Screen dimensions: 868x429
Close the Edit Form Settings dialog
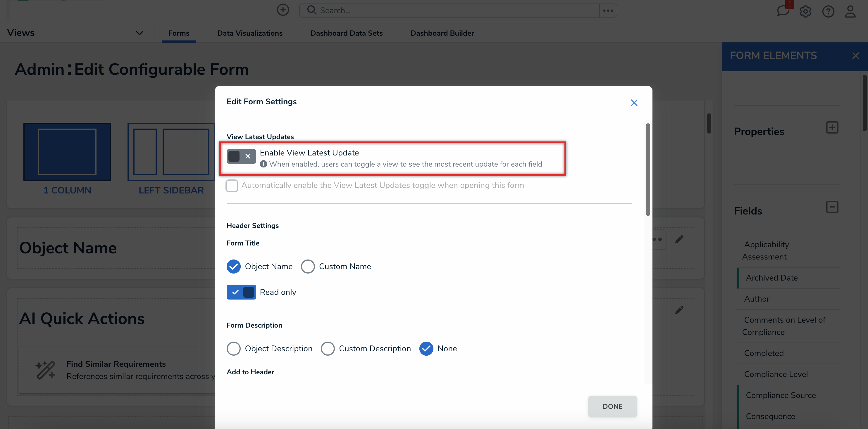(634, 103)
